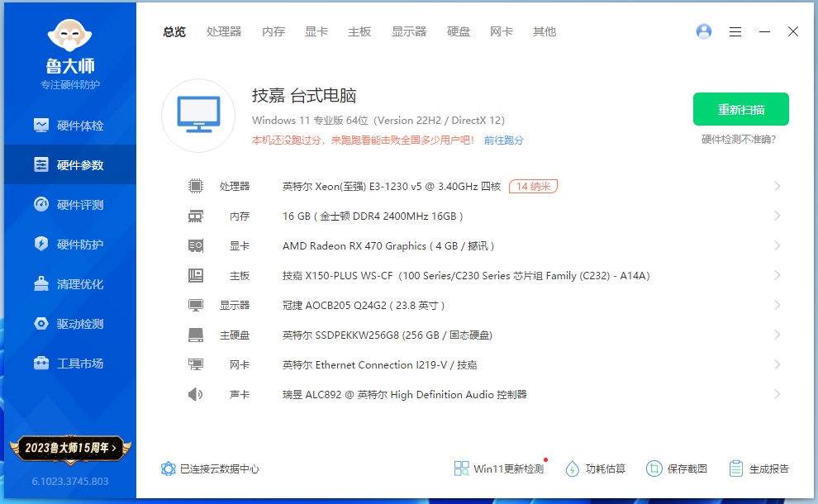Open the driver detection section

pyautogui.click(x=69, y=324)
